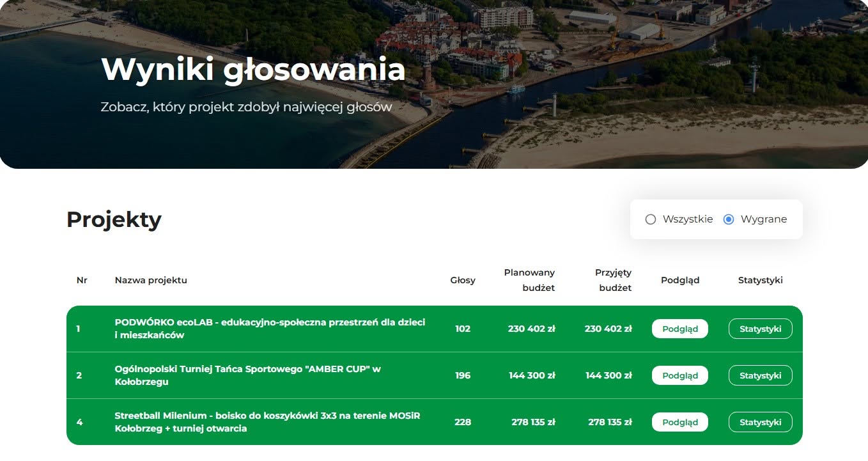
Task: Click the PODWÓRKO ecoLAB project name
Action: (270, 329)
